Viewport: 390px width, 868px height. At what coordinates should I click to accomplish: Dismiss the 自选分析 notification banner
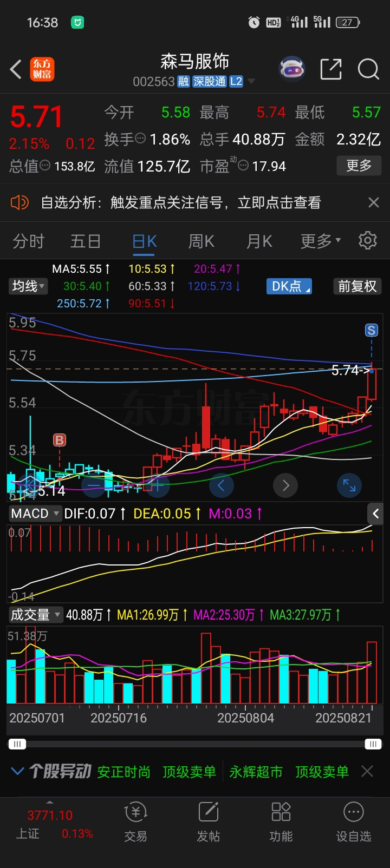coord(373,202)
